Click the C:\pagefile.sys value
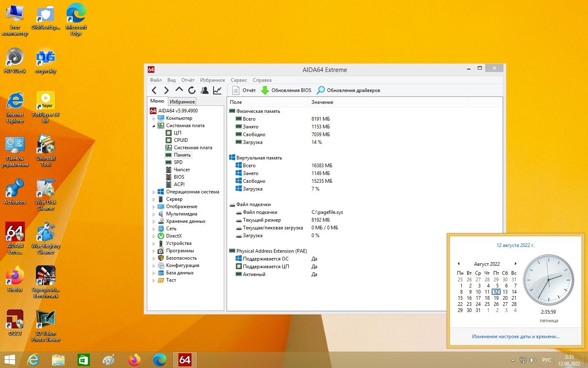 pos(327,212)
